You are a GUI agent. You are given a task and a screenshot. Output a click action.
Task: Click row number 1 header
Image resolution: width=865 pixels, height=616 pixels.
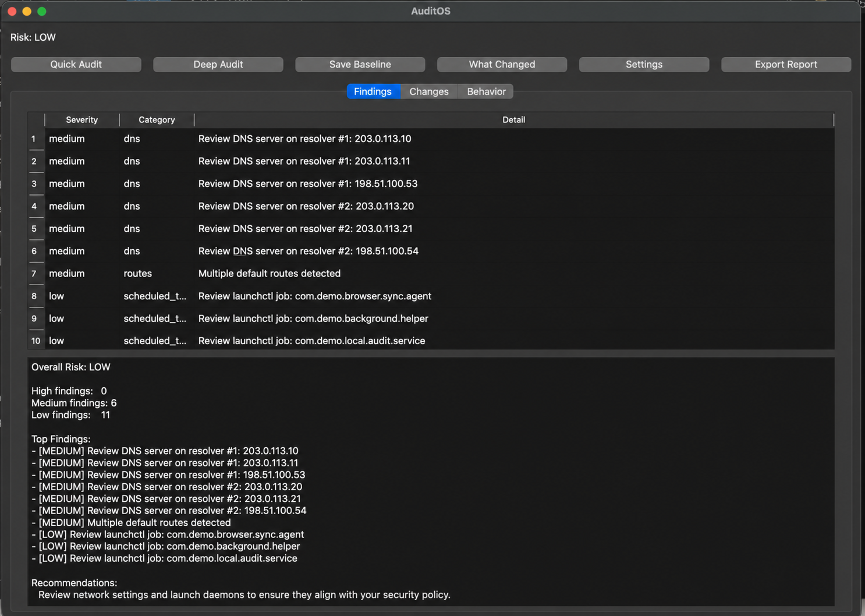pos(36,139)
